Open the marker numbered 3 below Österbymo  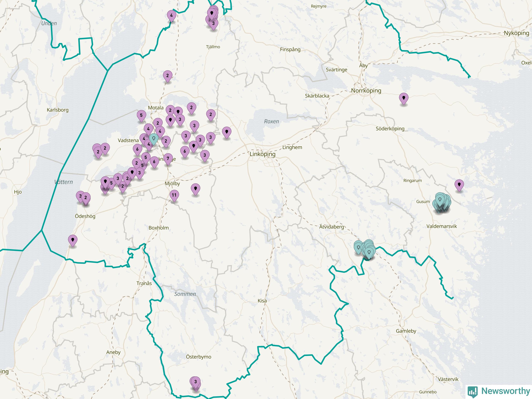tap(196, 382)
